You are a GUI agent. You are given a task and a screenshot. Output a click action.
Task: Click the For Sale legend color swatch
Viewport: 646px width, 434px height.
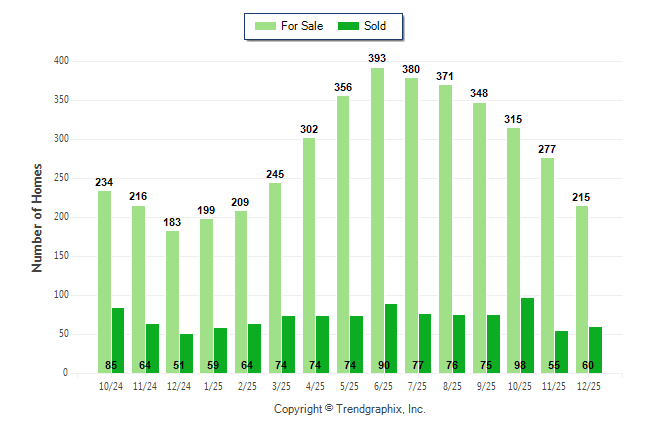(x=266, y=26)
